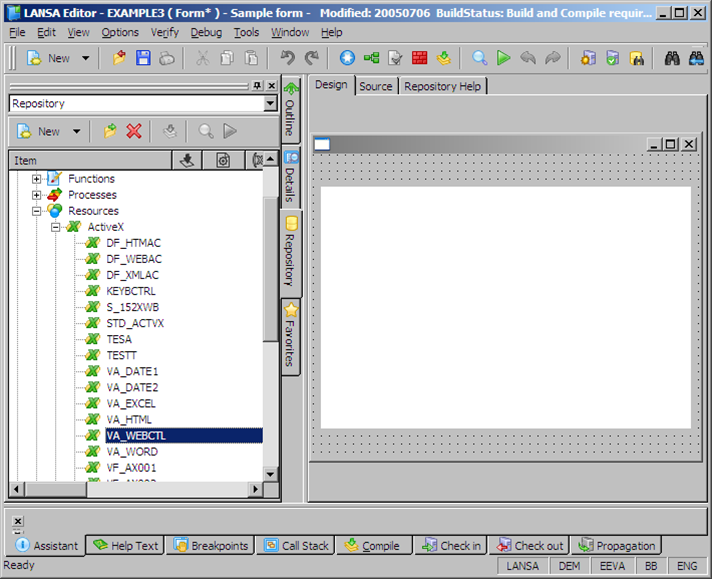
Task: Select the Favorites vertical side tab
Action: click(x=290, y=335)
